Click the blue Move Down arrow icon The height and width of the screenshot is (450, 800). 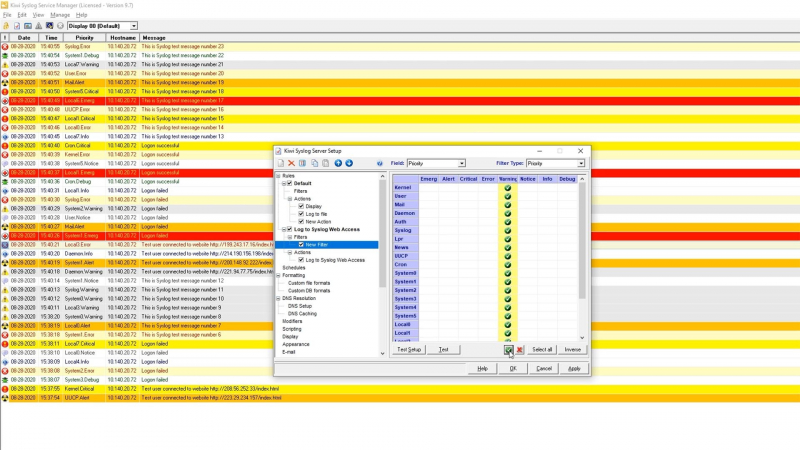(x=349, y=163)
